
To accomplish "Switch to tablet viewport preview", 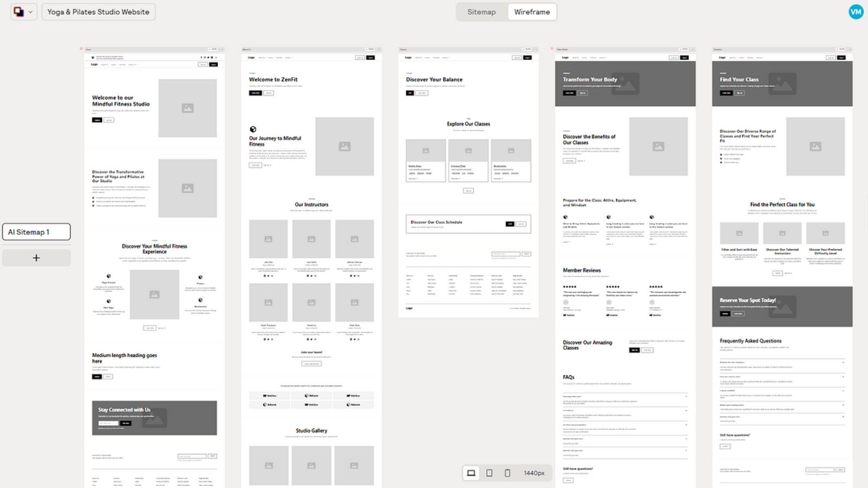I will point(489,473).
